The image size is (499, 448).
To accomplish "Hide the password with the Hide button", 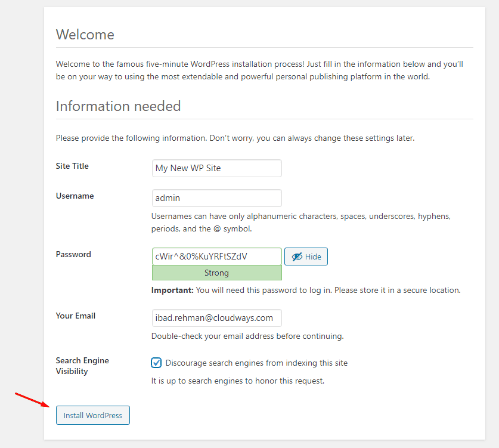I will (x=306, y=257).
